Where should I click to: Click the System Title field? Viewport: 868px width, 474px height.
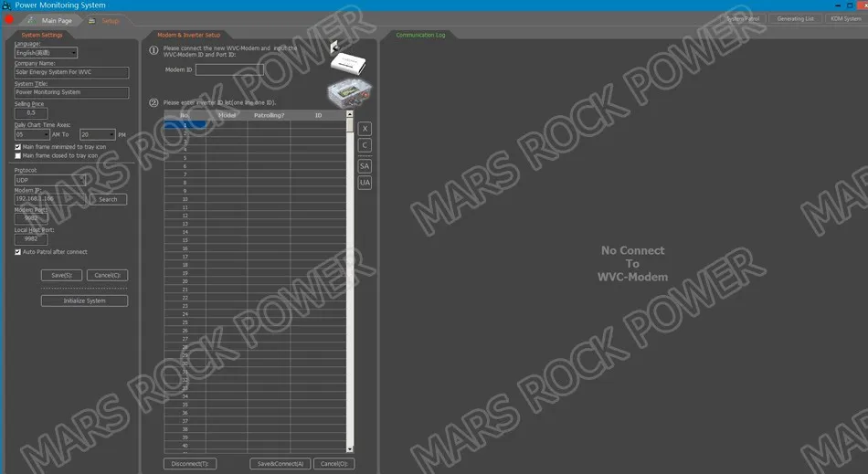point(71,92)
